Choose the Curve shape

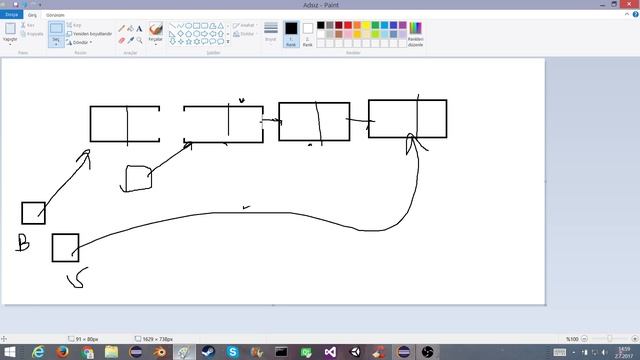(180, 26)
